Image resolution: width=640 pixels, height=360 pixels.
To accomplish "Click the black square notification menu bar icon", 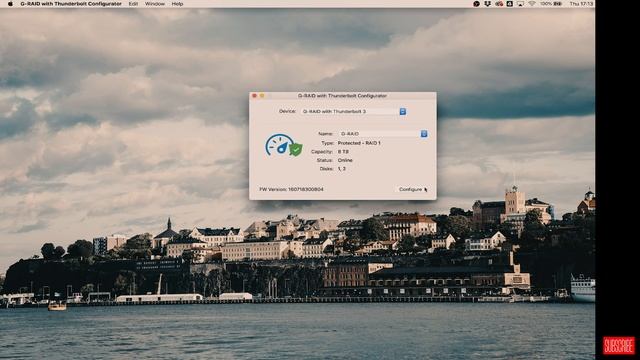I will pos(509,4).
